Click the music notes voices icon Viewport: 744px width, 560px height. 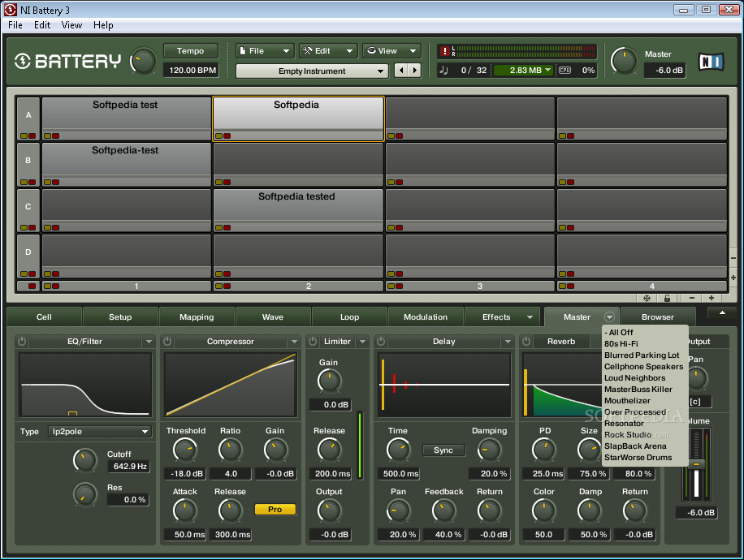point(444,70)
